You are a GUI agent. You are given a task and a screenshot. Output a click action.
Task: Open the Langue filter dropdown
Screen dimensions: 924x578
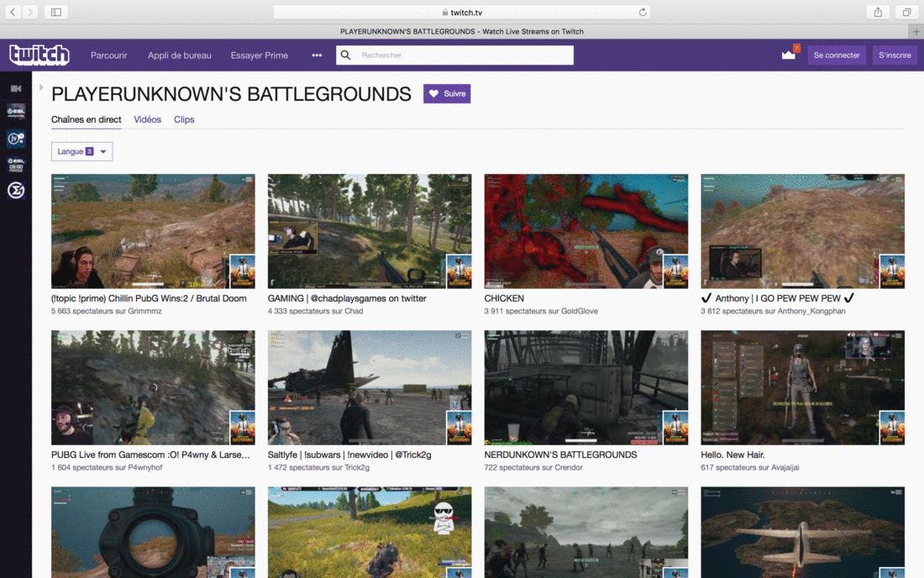click(x=82, y=151)
